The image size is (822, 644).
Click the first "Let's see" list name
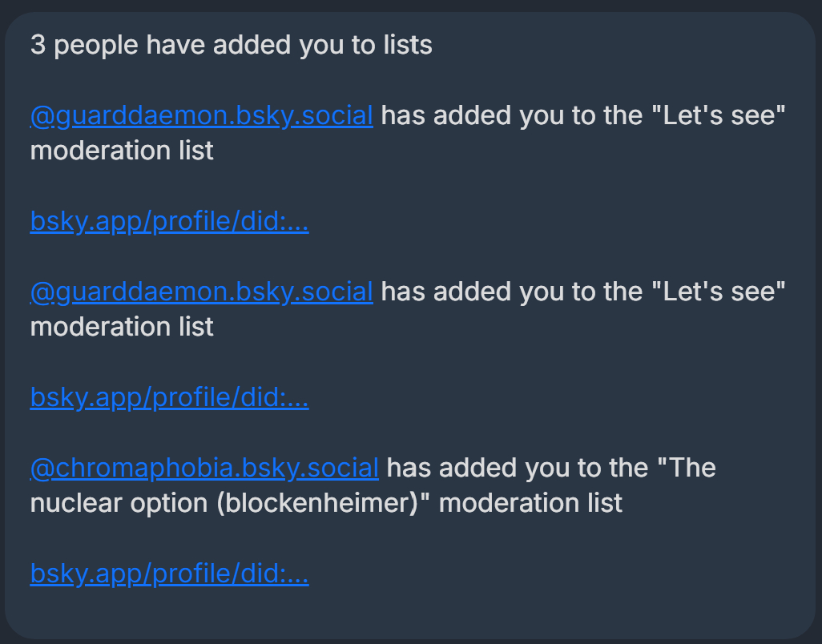point(720,116)
